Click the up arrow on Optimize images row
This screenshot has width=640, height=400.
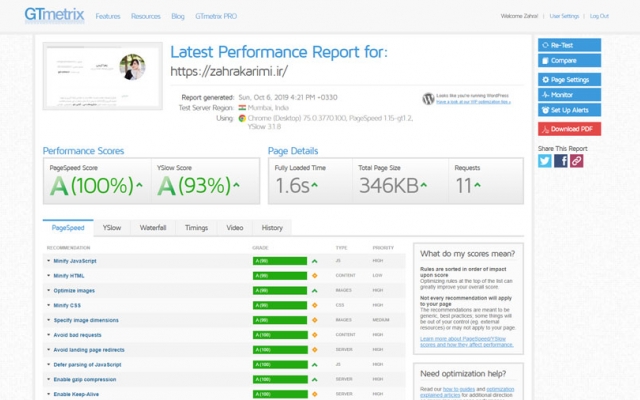(315, 291)
